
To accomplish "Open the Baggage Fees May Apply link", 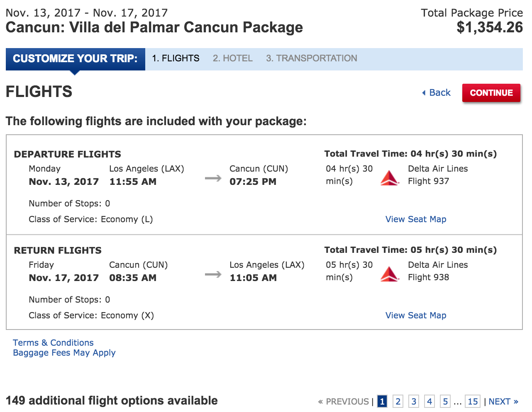I will pos(64,352).
